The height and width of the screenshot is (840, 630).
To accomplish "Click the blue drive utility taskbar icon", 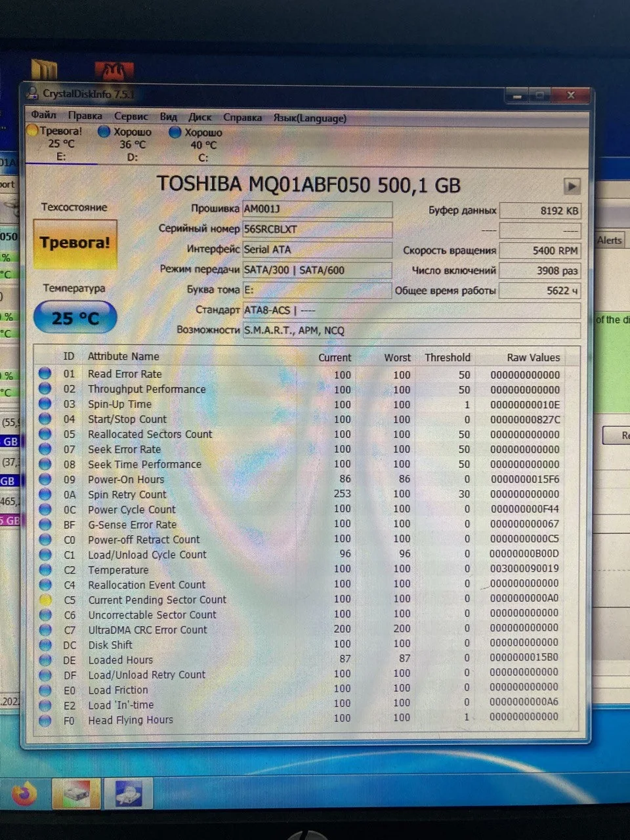I will click(129, 795).
